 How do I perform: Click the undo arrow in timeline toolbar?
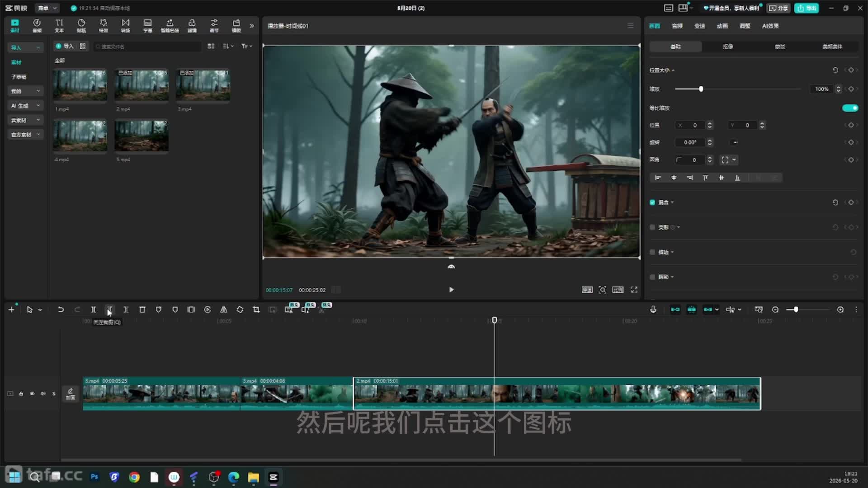point(61,310)
